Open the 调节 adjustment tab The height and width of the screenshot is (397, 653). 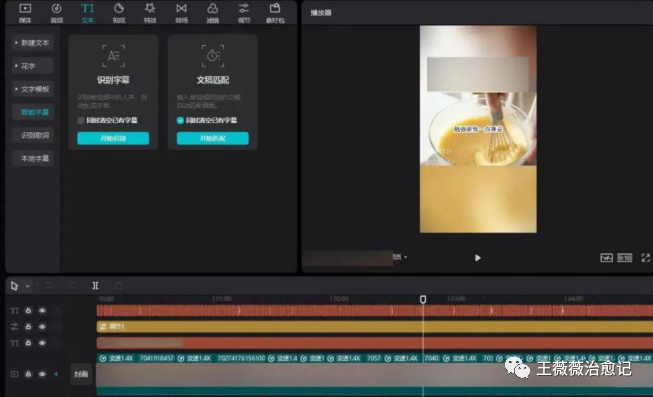pyautogui.click(x=244, y=12)
